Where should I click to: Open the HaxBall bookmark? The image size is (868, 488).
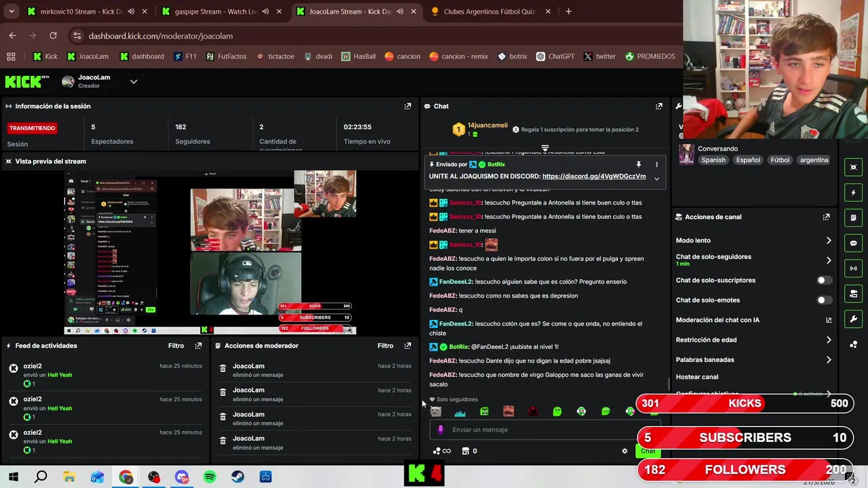[358, 56]
